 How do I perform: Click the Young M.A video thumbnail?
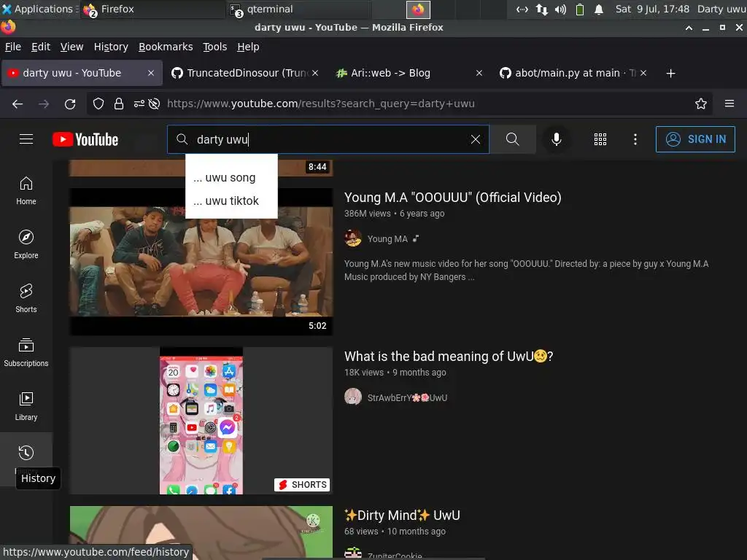click(x=201, y=262)
